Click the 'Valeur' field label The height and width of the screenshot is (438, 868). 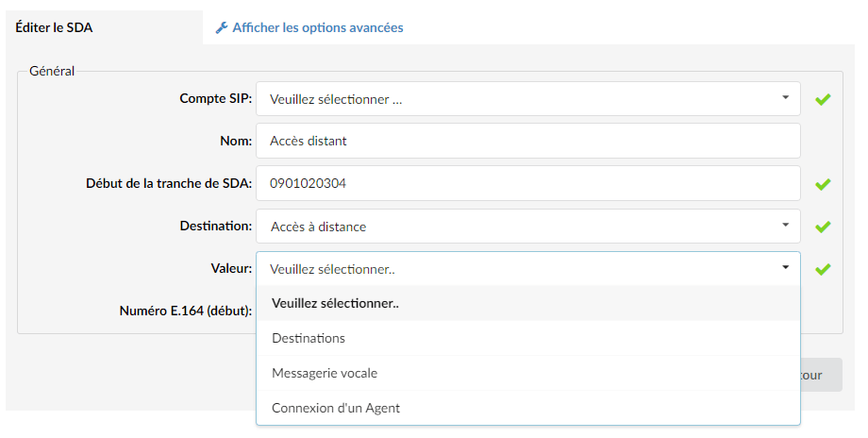pyautogui.click(x=231, y=269)
